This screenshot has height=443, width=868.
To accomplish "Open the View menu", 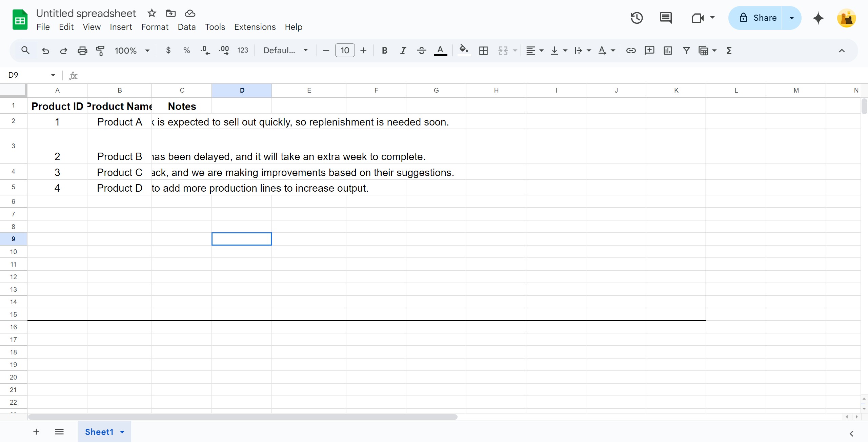I will coord(92,27).
